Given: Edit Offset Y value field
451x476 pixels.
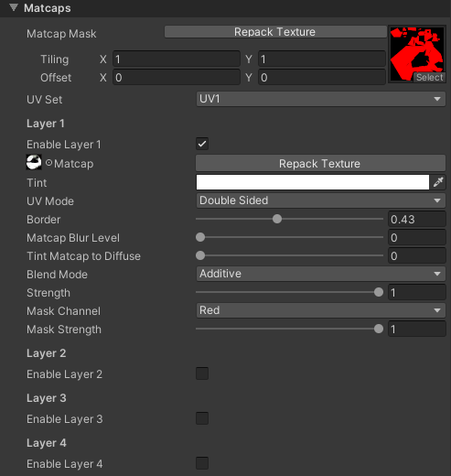Looking at the screenshot, I should 322,77.
